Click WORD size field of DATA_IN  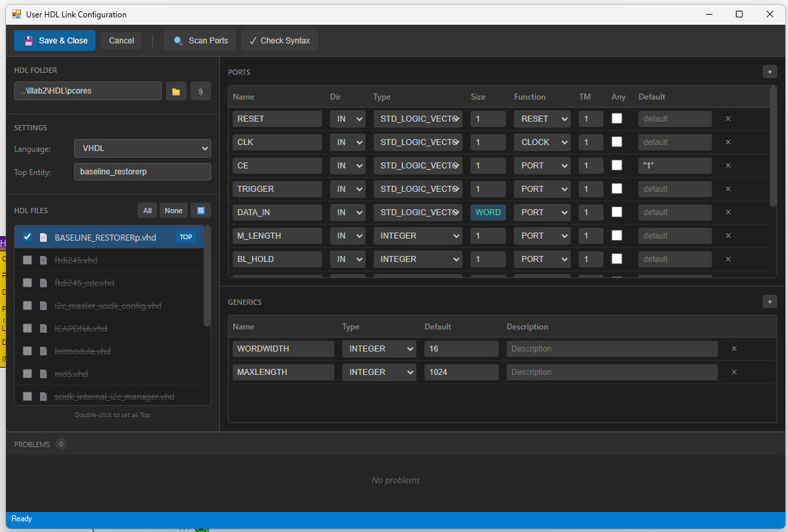[488, 213]
